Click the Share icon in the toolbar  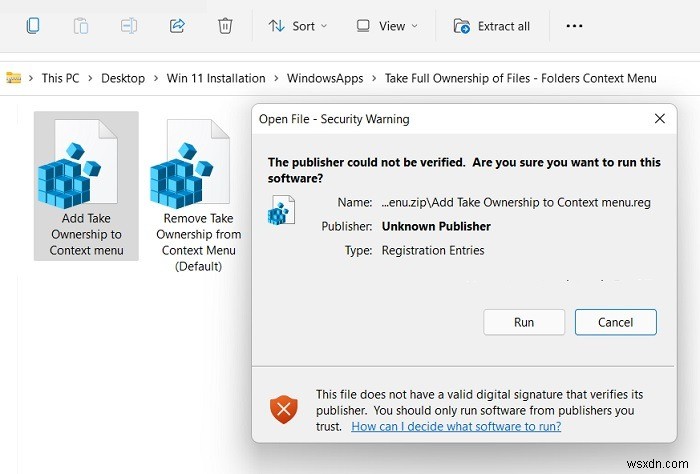177,26
